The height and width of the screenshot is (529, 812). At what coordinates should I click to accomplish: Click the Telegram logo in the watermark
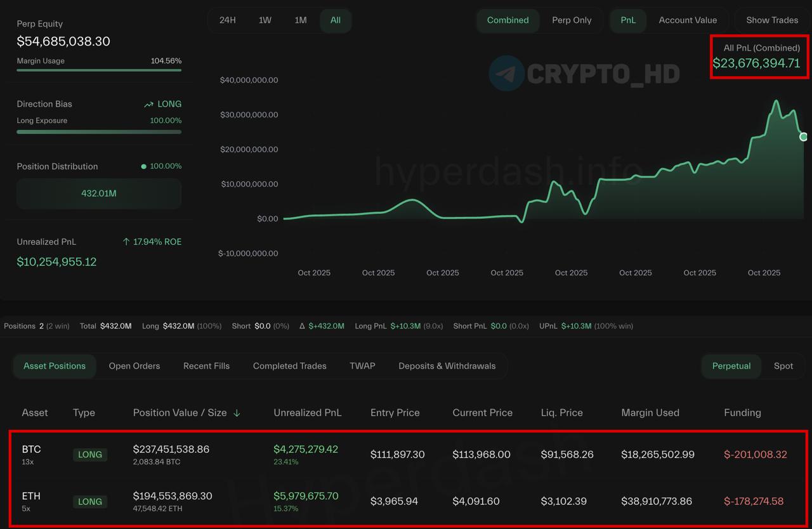point(506,74)
